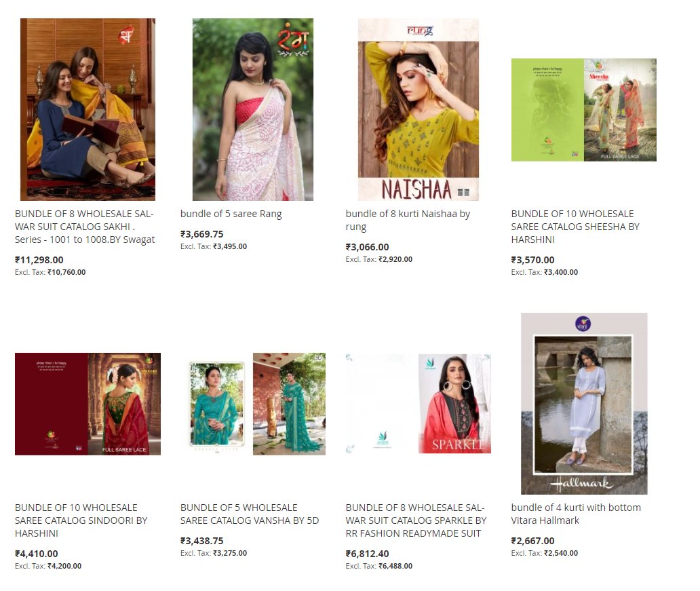This screenshot has height=591, width=700.
Task: Open the Vitara Hallmark kurti image
Action: click(584, 403)
